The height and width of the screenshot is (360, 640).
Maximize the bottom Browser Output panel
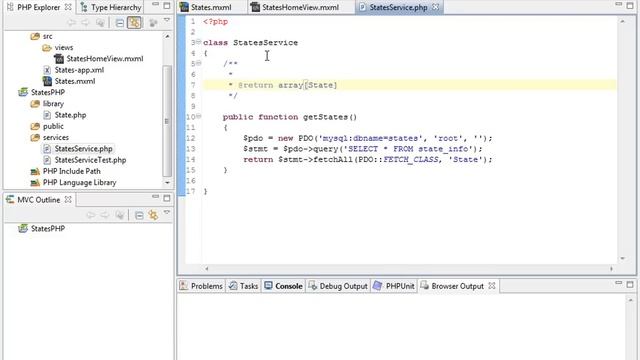click(630, 284)
